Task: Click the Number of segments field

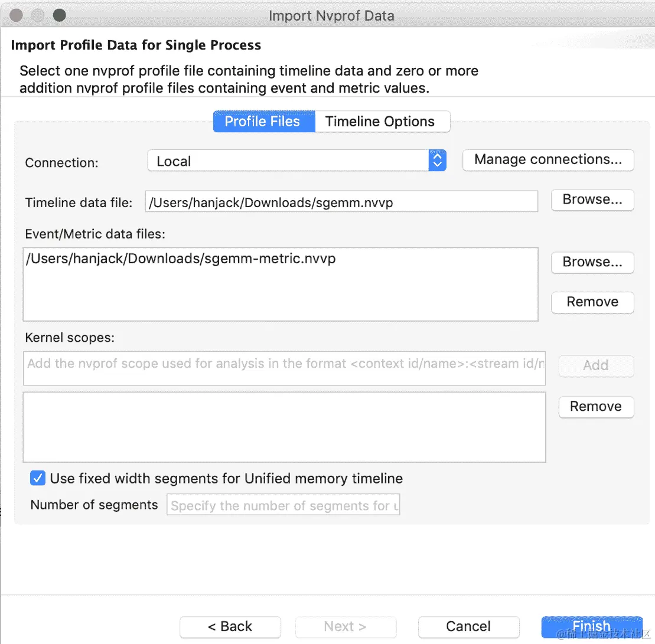Action: coord(283,506)
